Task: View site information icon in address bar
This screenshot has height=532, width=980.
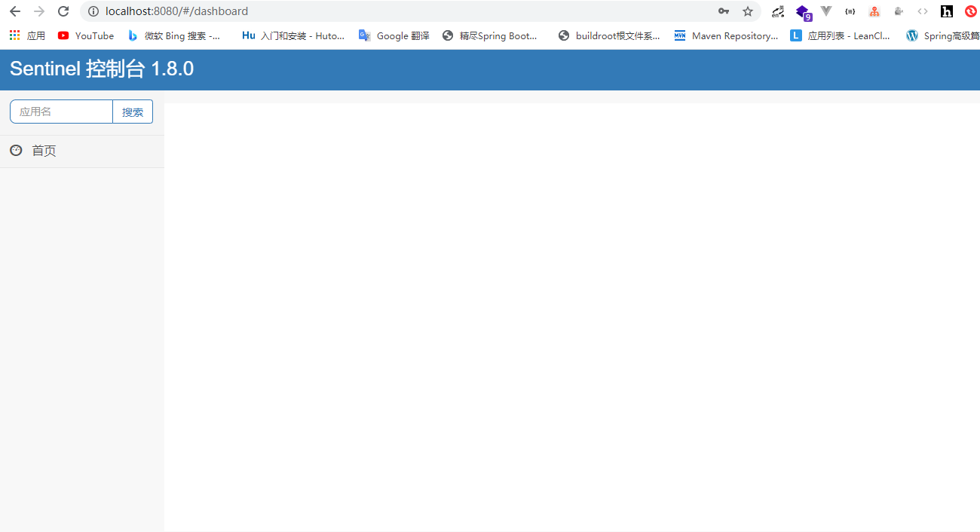Action: 93,11
